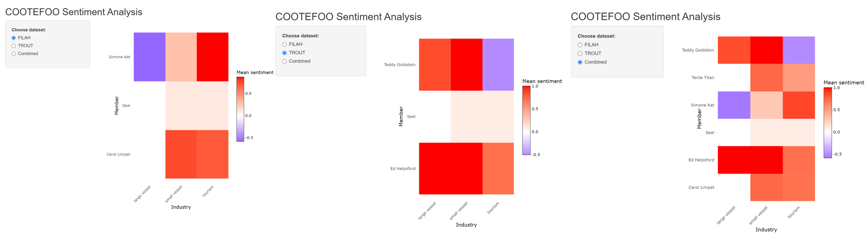The image size is (868, 240).
Task: Click the currently selected Combined radio button
Action: pyautogui.click(x=580, y=62)
